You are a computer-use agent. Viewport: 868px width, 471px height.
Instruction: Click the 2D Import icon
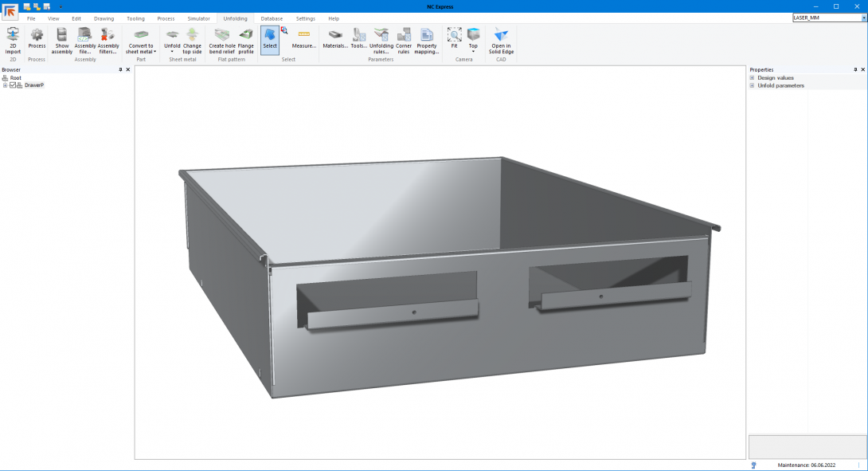[x=13, y=38]
